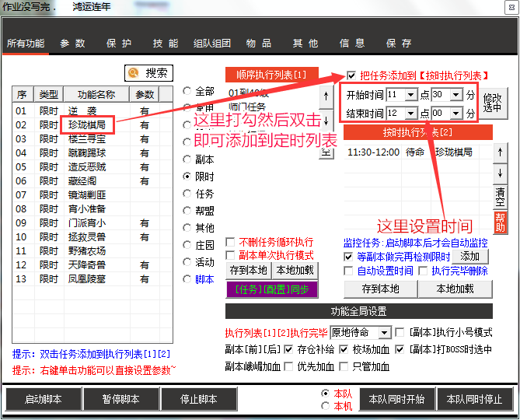Screen dimensions: 520x420
Task: Select the 副本 category radio button
Action: [x=187, y=159]
